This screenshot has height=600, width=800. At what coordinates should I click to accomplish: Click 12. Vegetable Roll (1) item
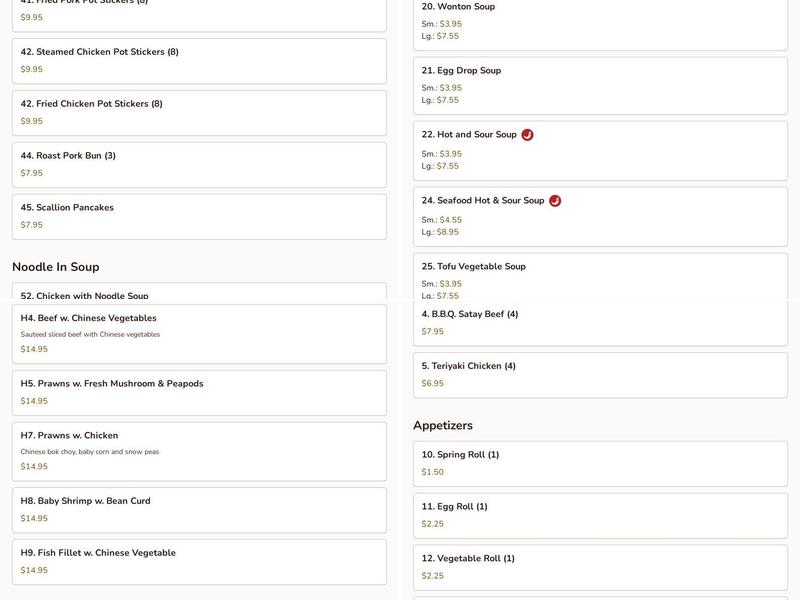coord(600,568)
